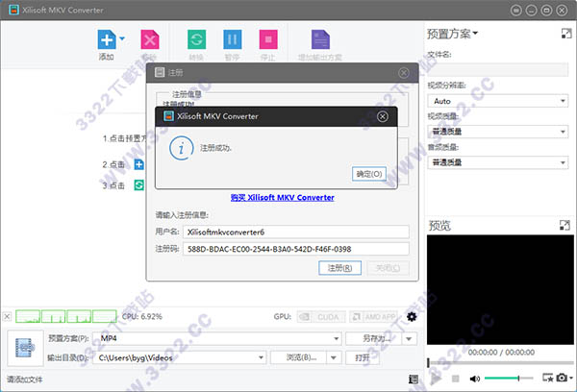Confirm success message with 确定(O) button
This screenshot has width=577, height=392.
369,174
